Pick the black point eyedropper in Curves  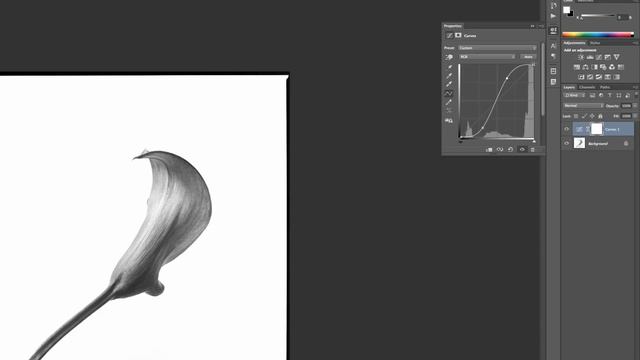coord(449,67)
